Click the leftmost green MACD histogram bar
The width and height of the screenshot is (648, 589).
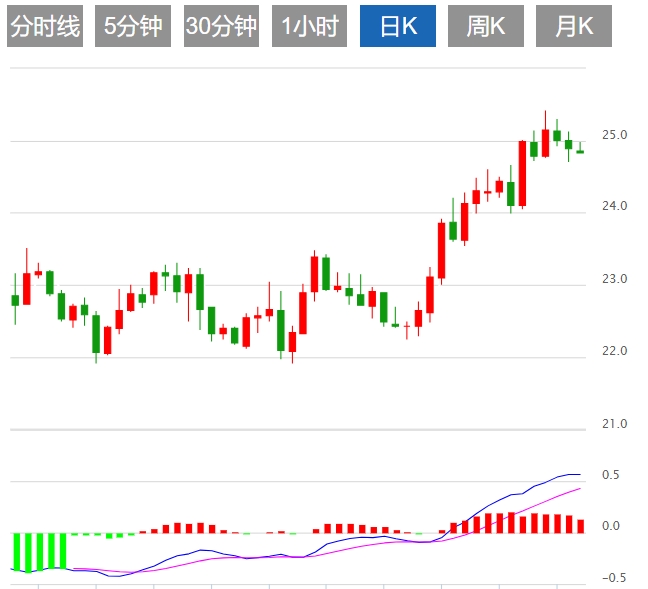pyautogui.click(x=16, y=550)
